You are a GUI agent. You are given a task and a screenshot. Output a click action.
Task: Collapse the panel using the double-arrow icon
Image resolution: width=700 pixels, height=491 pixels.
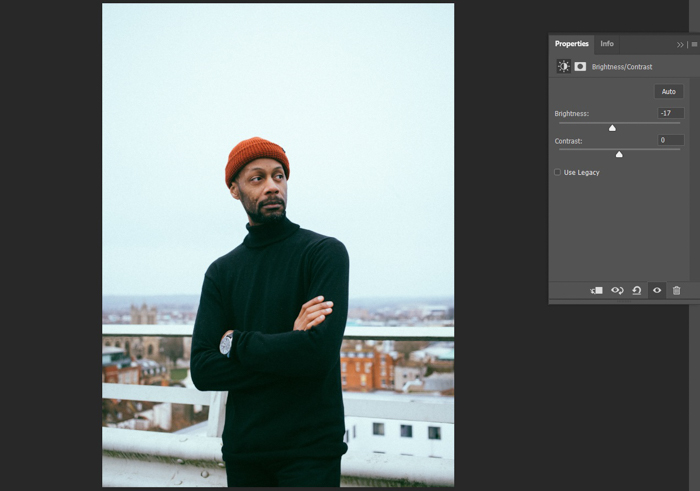pos(680,44)
